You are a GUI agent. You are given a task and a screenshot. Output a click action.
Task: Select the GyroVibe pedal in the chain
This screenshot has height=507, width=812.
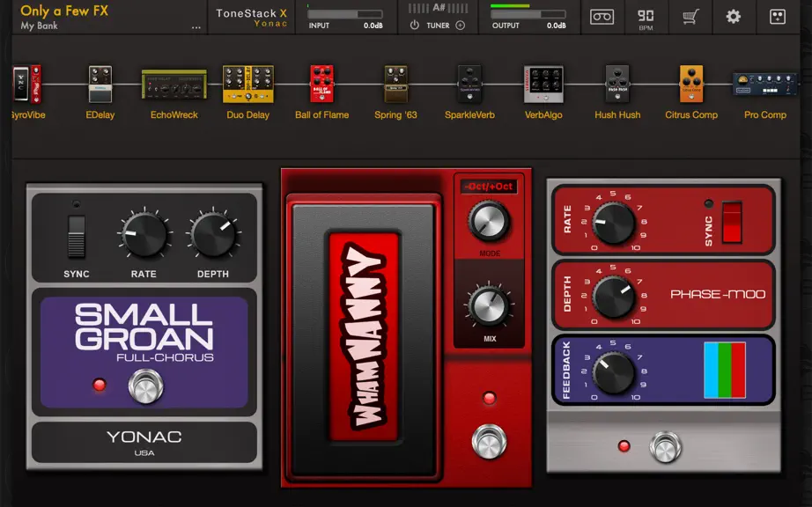click(27, 84)
